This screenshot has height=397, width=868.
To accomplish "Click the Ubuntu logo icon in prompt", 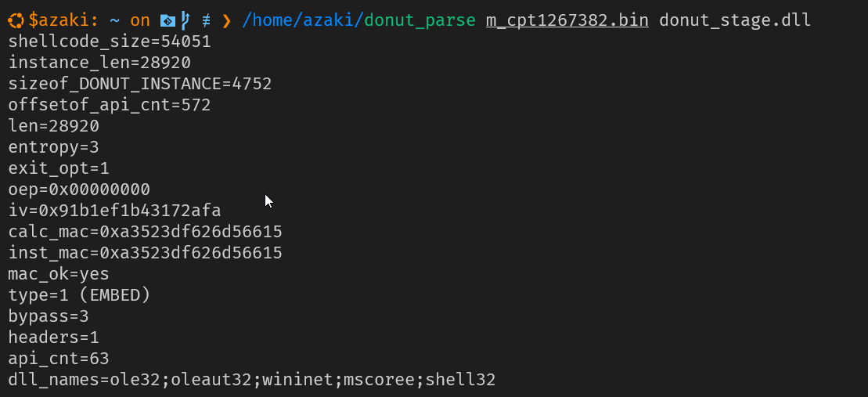I will click(16, 21).
